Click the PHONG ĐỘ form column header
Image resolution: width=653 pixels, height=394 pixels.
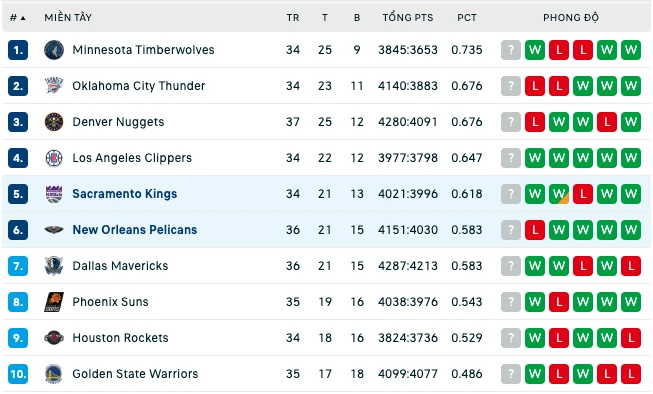(x=571, y=17)
